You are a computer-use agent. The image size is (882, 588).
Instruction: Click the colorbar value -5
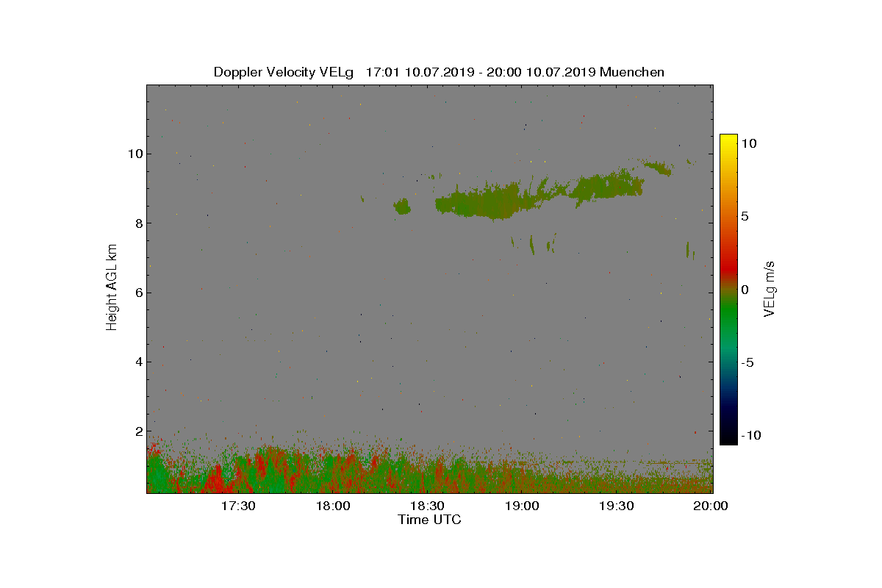click(746, 362)
